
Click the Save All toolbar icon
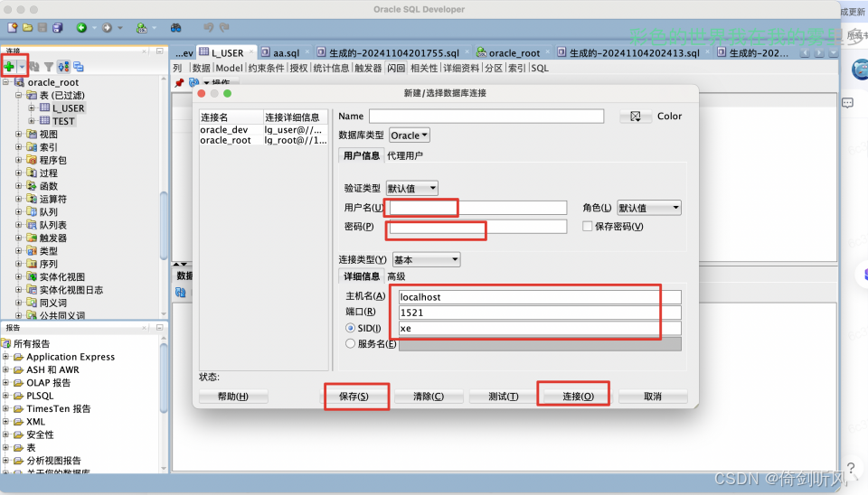tap(58, 28)
